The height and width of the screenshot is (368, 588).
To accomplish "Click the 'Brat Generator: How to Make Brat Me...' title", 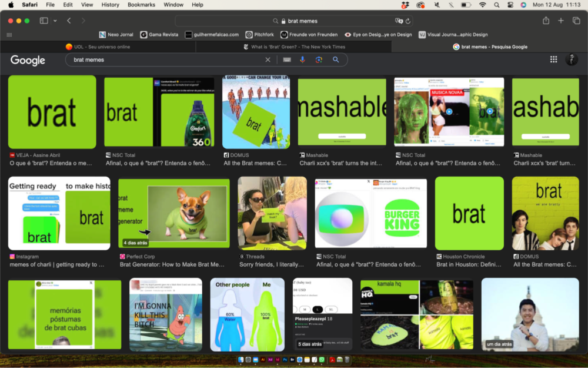I will pyautogui.click(x=172, y=265).
